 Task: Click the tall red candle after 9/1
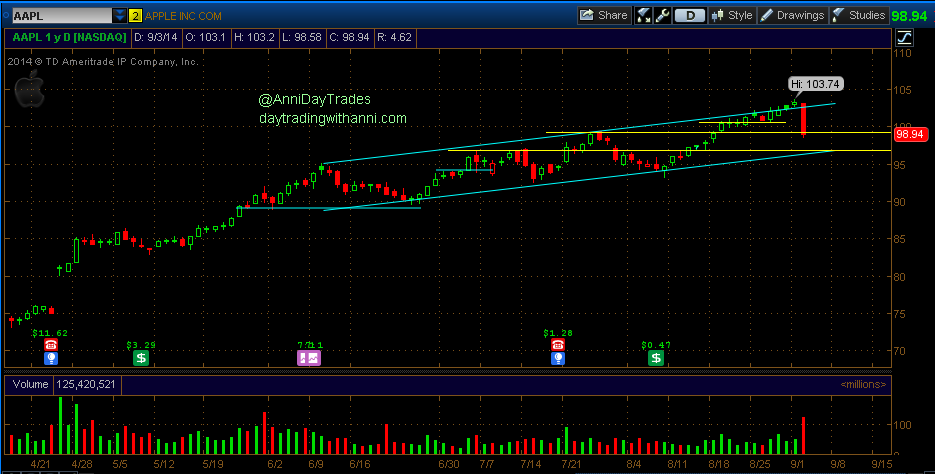click(x=804, y=119)
